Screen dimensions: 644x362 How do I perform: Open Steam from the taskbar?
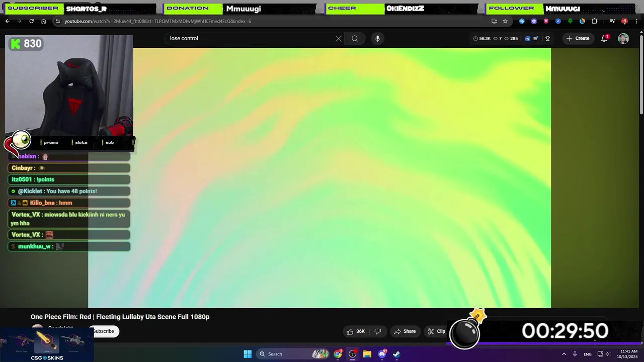[396, 354]
